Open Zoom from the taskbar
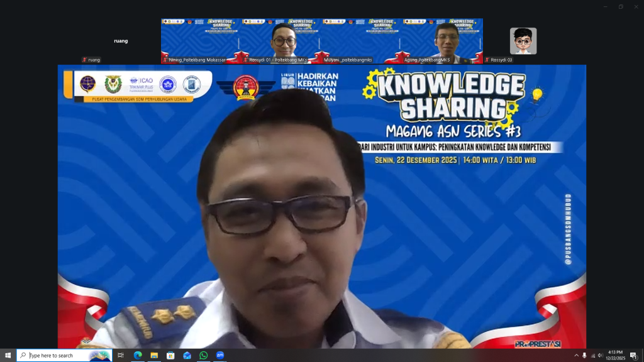This screenshot has width=644, height=362. [x=220, y=355]
